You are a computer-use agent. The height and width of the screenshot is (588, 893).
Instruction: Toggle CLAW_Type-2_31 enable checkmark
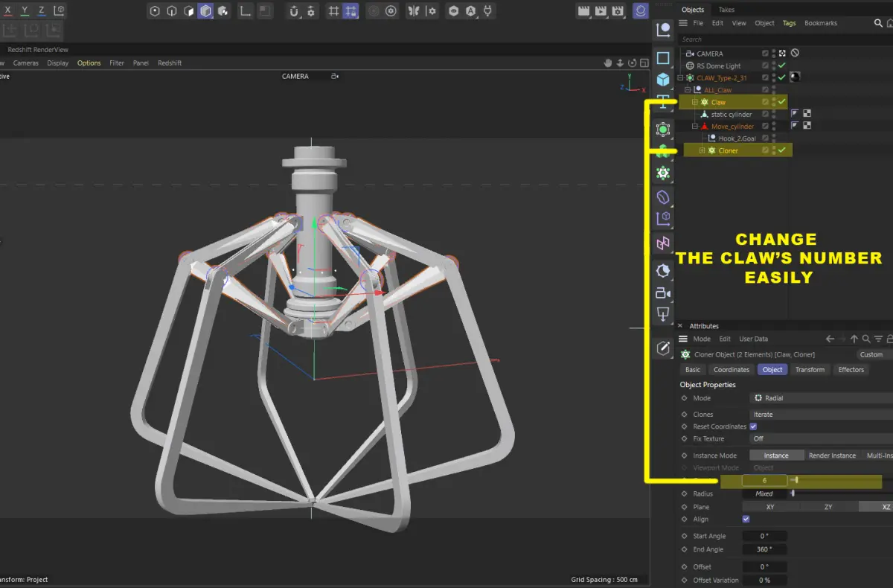781,77
